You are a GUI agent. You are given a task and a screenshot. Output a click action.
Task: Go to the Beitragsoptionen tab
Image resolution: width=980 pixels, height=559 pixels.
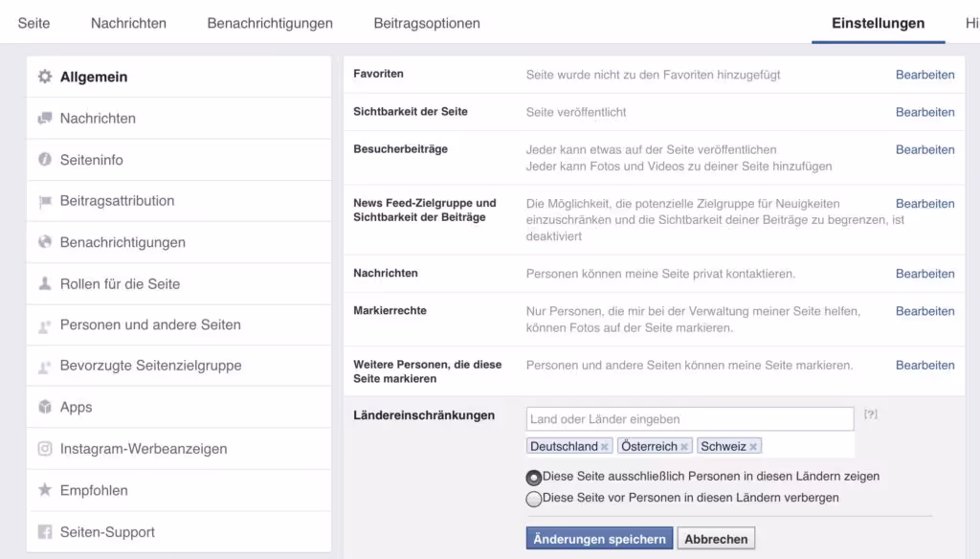427,23
